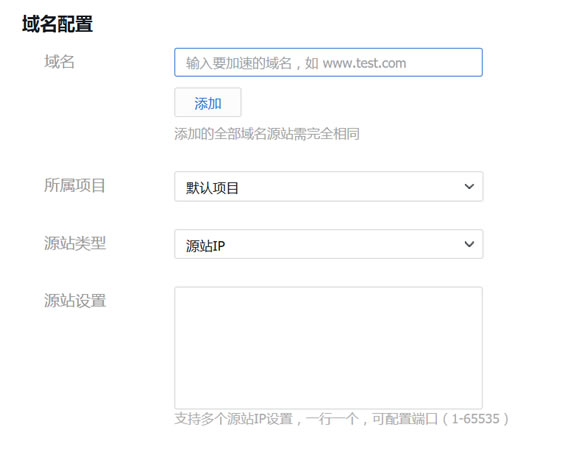This screenshot has height=458, width=571.
Task: Click the 源站设置 label
Action: tap(75, 301)
